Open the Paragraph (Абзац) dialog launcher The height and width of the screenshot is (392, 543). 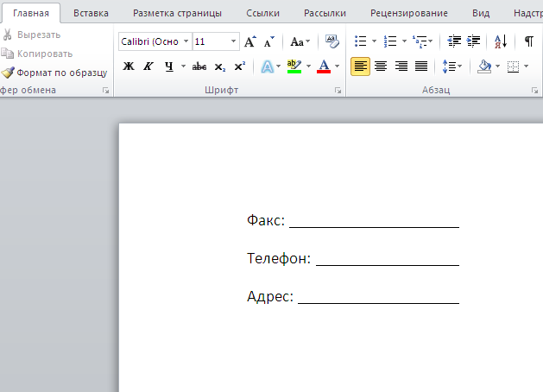coord(534,91)
